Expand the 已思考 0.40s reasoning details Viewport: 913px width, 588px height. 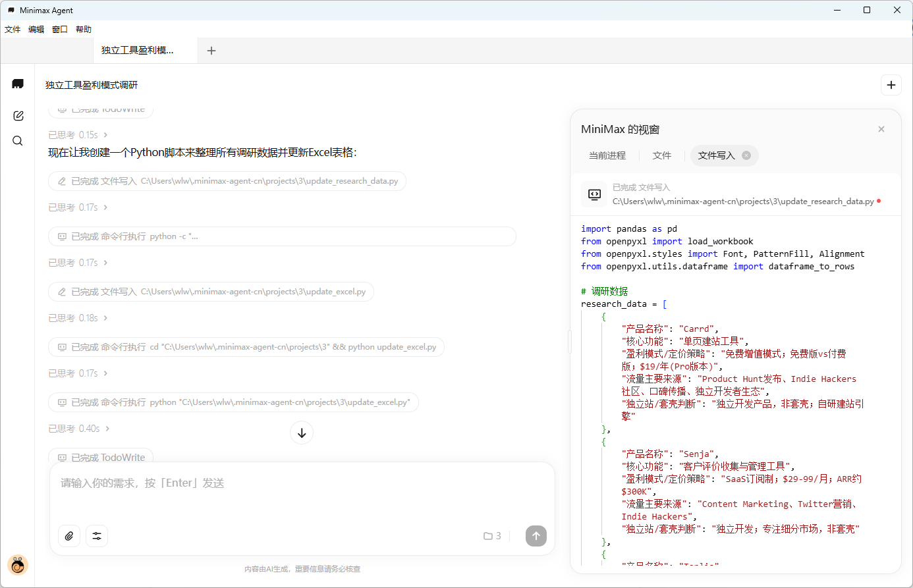[76, 428]
